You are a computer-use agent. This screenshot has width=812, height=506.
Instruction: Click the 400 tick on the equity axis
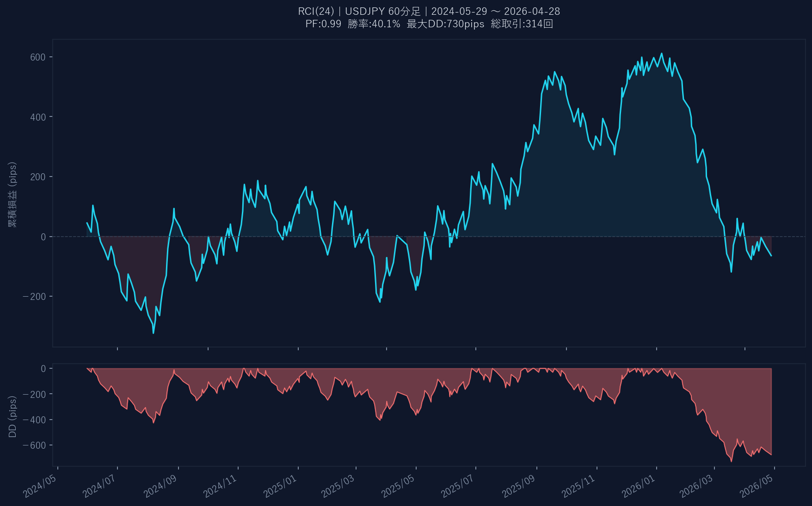pyautogui.click(x=38, y=117)
